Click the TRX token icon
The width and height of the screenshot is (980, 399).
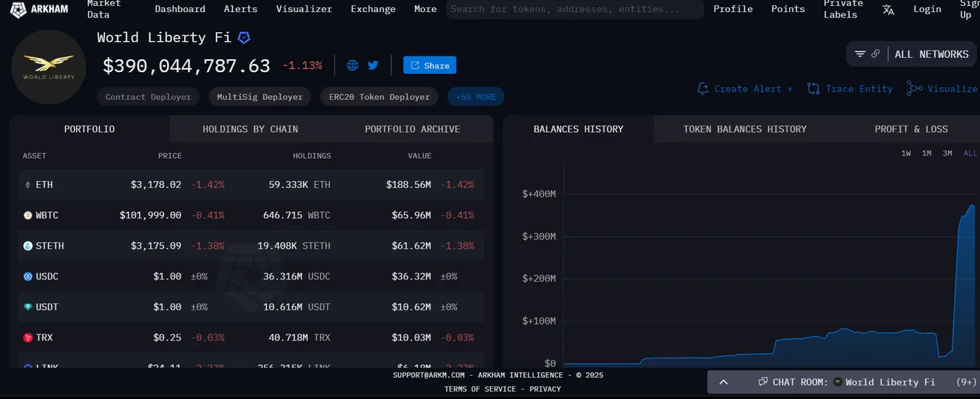28,338
